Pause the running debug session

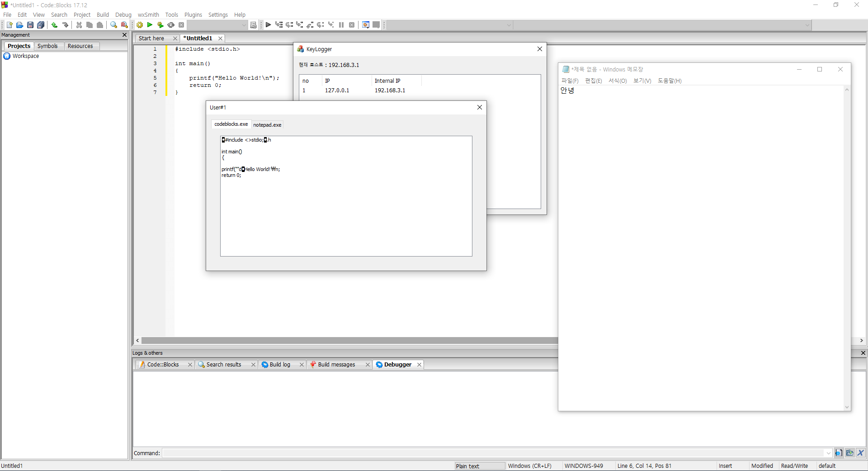[341, 25]
